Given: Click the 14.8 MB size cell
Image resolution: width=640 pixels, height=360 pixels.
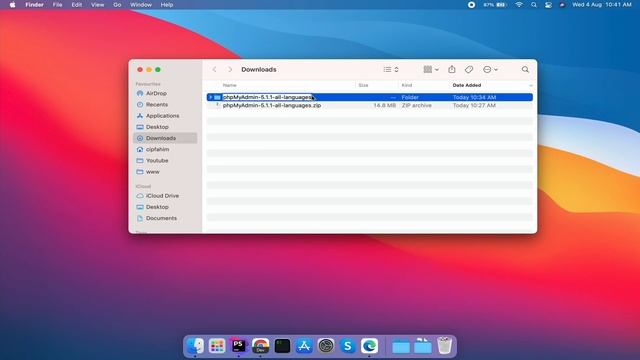Looking at the screenshot, I should coord(384,105).
